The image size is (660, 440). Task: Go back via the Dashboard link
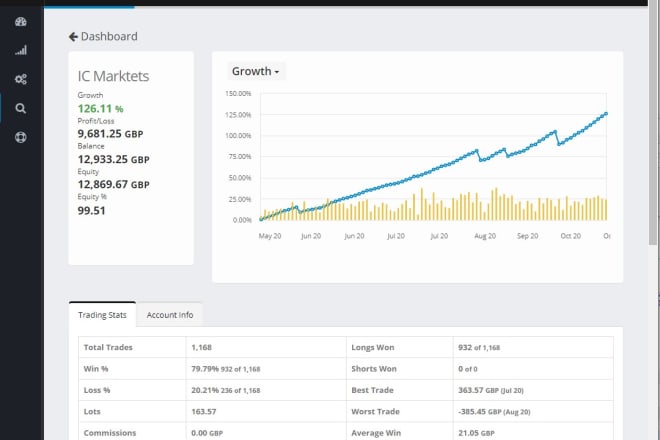[109, 37]
